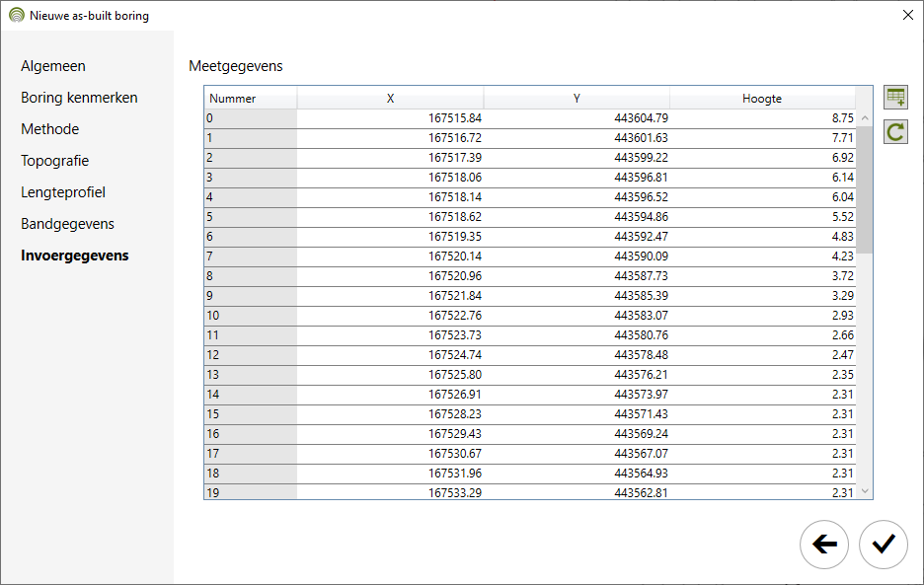This screenshot has height=585, width=924.
Task: Click the X column header
Action: [390, 99]
